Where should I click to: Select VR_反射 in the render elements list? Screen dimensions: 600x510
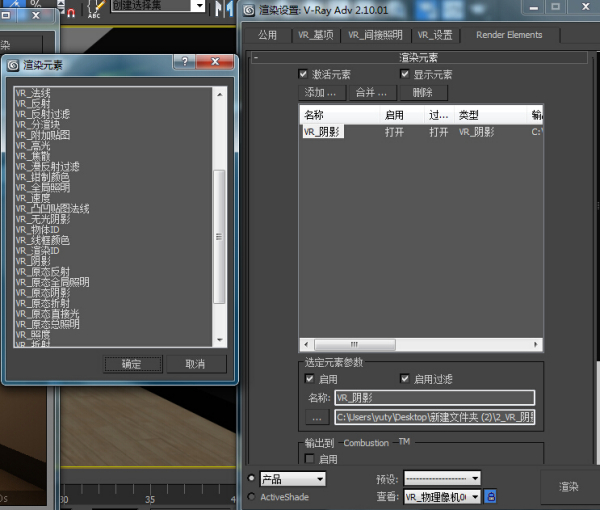pos(33,104)
